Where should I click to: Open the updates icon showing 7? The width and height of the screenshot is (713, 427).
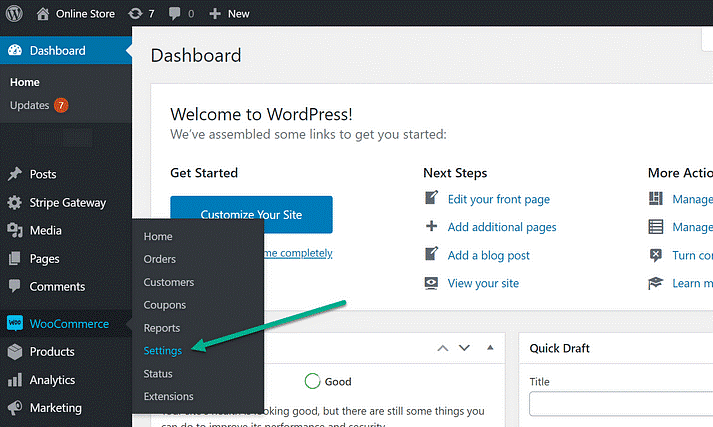135,14
